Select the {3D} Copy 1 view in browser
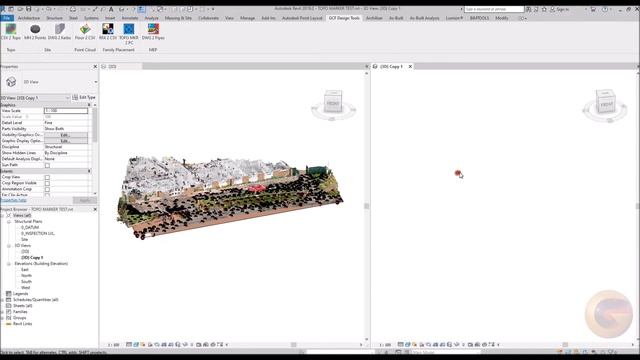 pyautogui.click(x=32, y=258)
